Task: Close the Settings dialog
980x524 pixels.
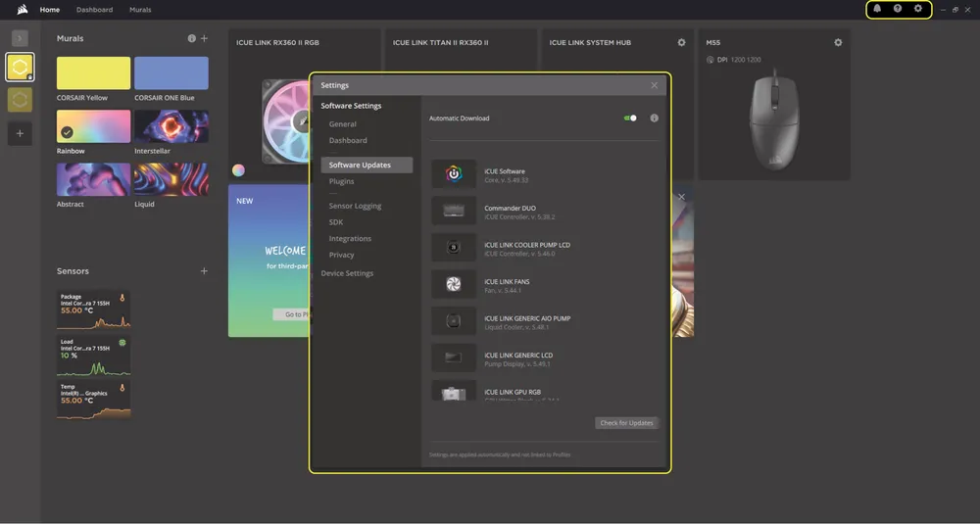Action: [654, 85]
